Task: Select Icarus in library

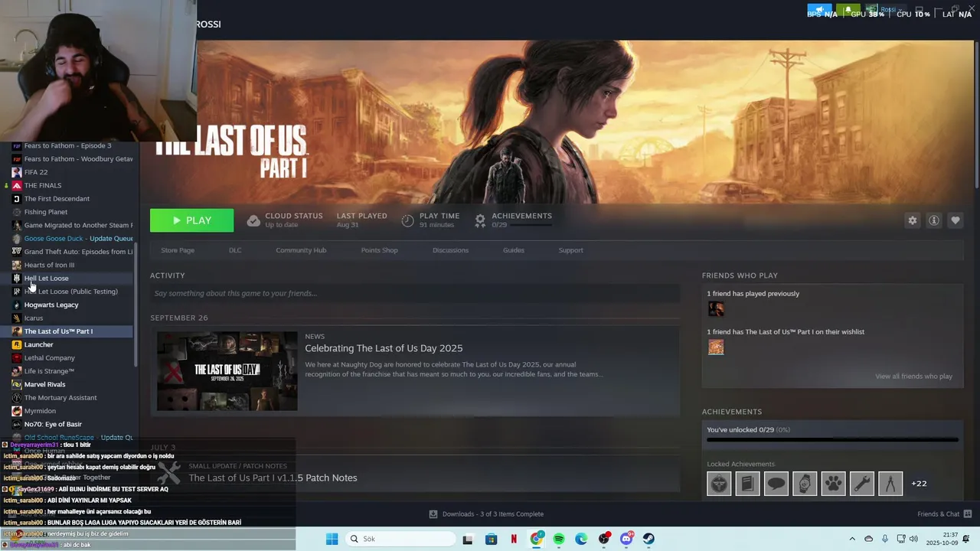Action: pyautogui.click(x=33, y=318)
